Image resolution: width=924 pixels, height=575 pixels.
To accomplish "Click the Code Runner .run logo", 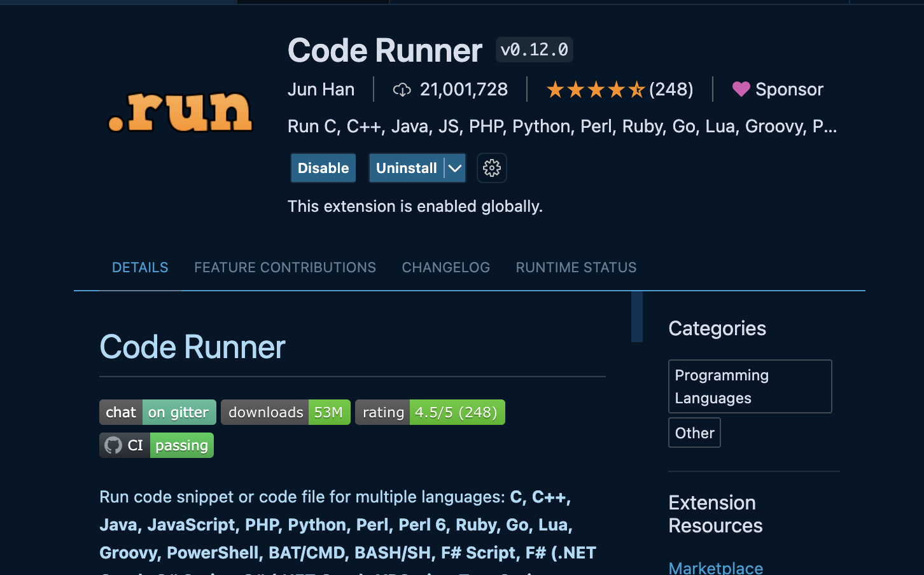I will (x=180, y=112).
